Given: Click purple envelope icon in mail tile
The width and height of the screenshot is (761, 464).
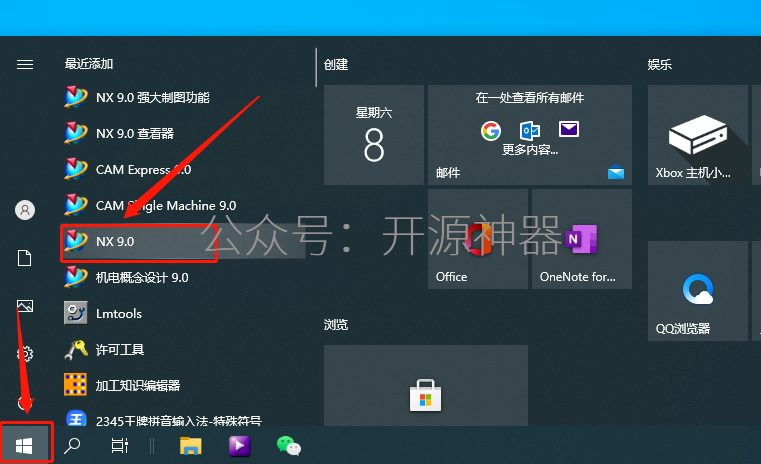Looking at the screenshot, I should coord(569,129).
